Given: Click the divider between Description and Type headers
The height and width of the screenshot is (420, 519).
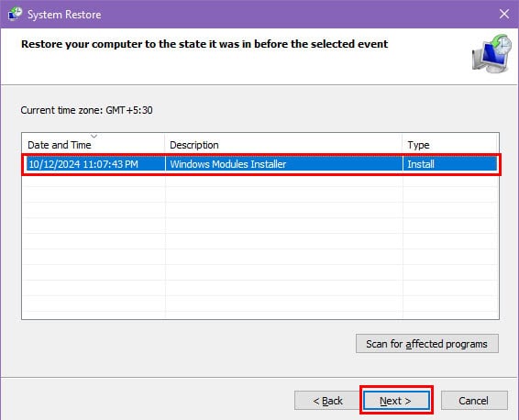Looking at the screenshot, I should coord(403,145).
